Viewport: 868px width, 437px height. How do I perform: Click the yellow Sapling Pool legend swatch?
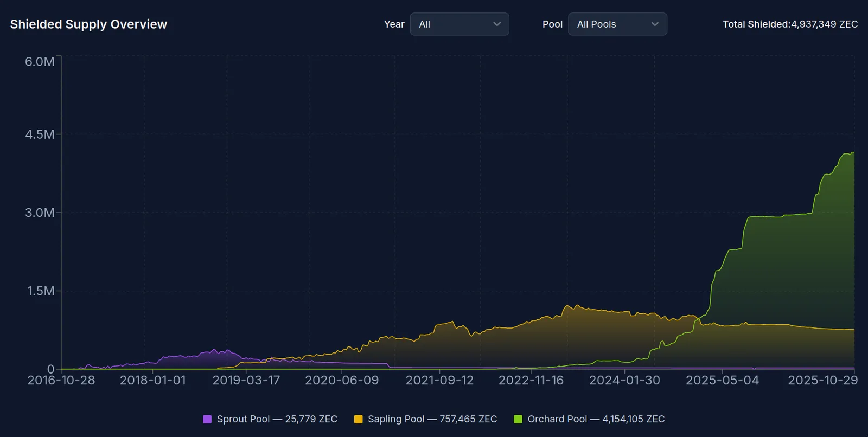[358, 419]
